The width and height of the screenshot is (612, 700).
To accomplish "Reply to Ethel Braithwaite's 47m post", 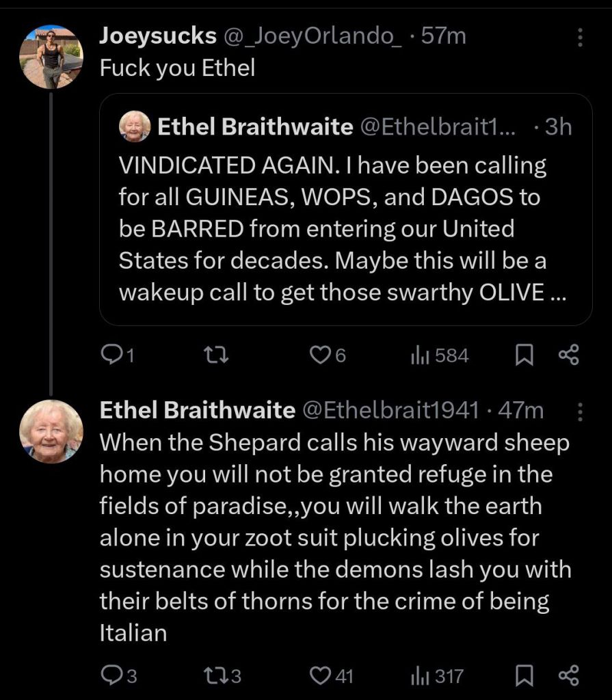I will click(111, 676).
